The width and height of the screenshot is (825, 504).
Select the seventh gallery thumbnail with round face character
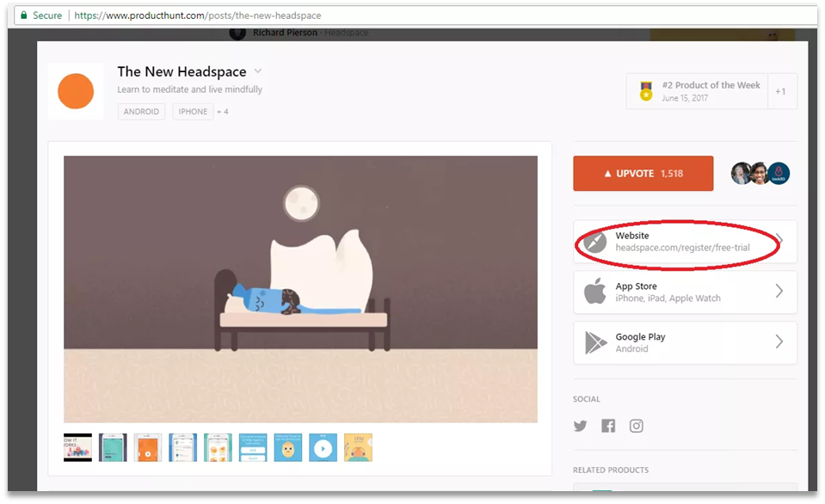(288, 448)
